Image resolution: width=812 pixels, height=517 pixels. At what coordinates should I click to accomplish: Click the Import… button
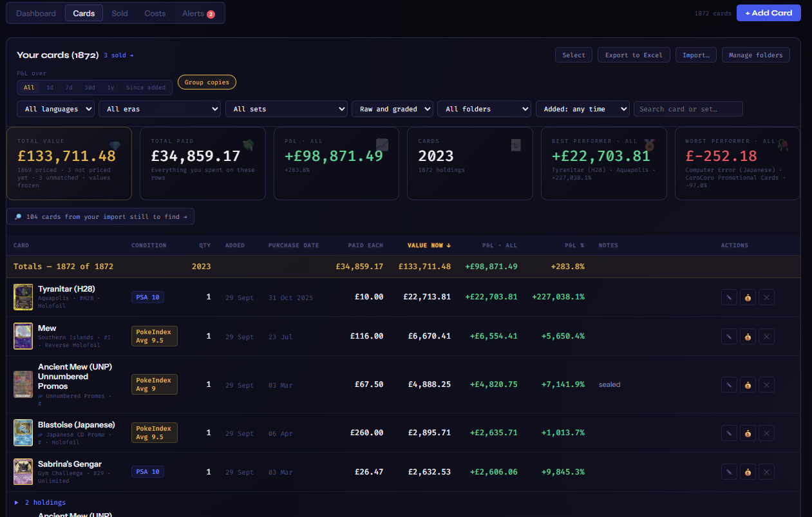pyautogui.click(x=696, y=55)
